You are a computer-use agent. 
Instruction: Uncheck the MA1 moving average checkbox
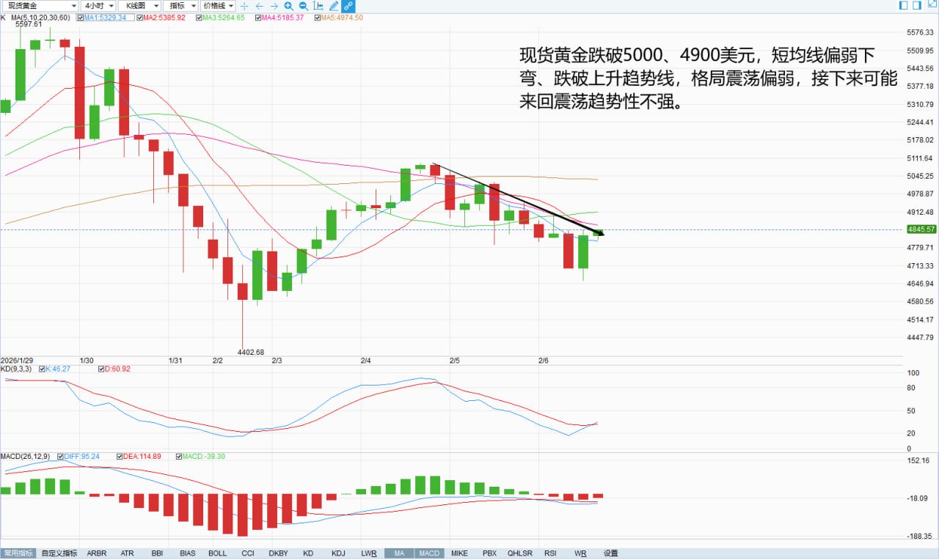(81, 17)
